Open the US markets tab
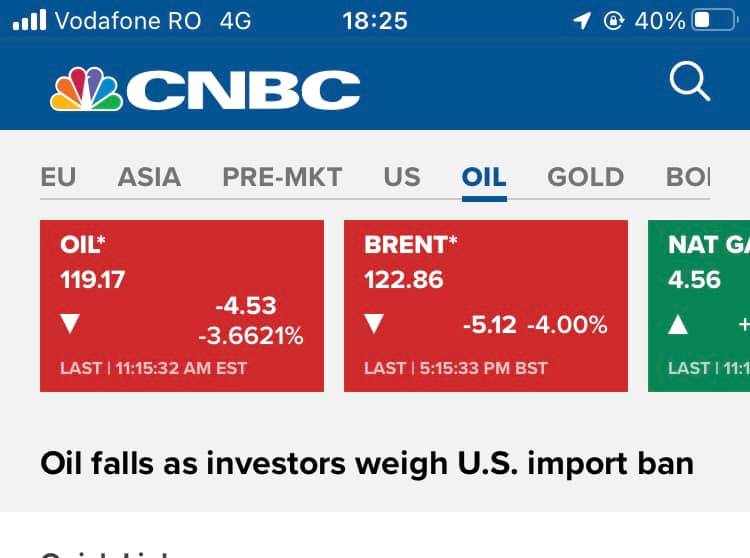Viewport: 750px width, 558px height. pyautogui.click(x=402, y=177)
